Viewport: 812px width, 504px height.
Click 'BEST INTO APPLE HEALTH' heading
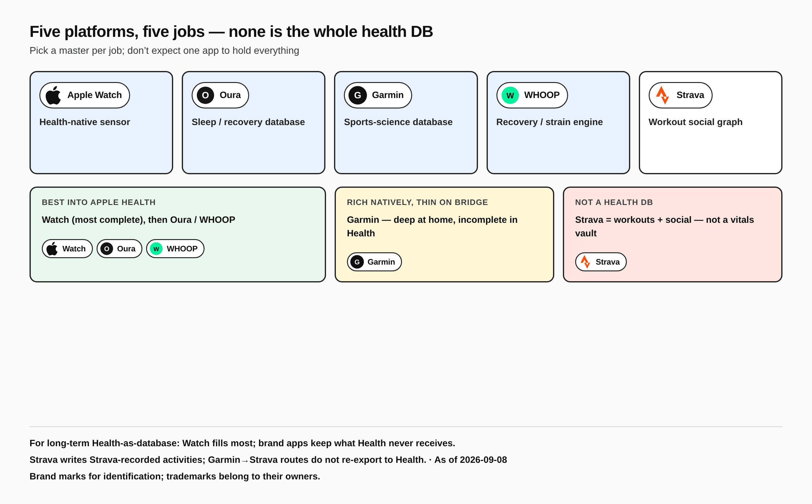99,202
